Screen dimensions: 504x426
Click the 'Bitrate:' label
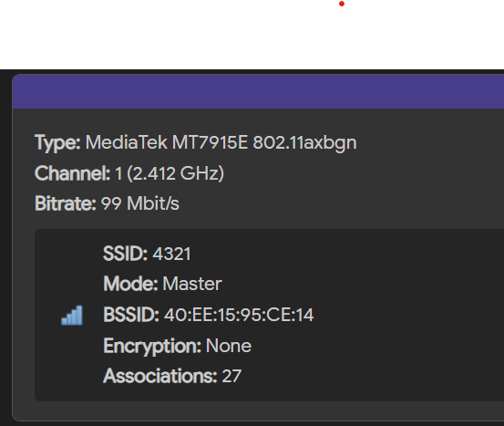pos(66,203)
